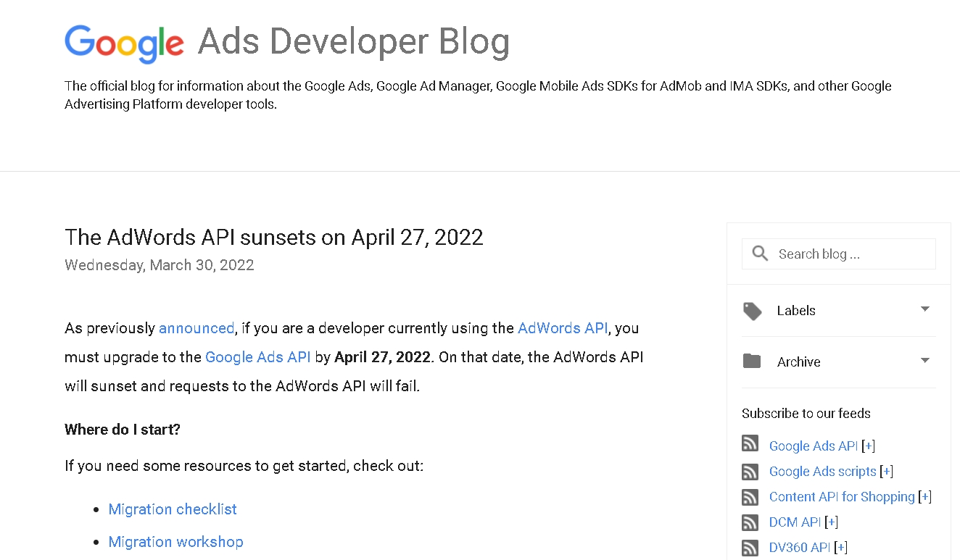
Task: Click the tag icon beside Labels
Action: pos(752,310)
